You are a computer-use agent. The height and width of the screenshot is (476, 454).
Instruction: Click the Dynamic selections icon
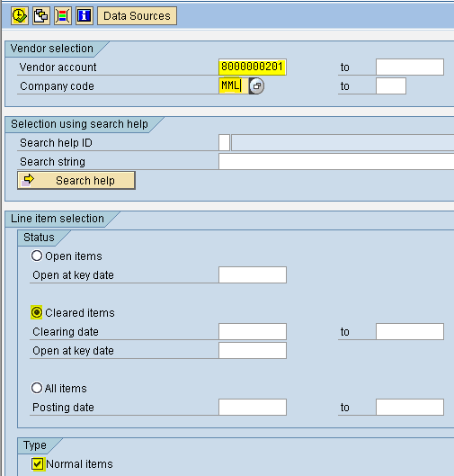tap(63, 16)
